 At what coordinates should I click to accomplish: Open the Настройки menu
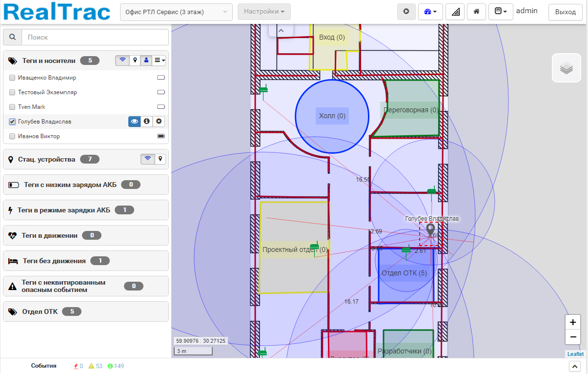264,12
